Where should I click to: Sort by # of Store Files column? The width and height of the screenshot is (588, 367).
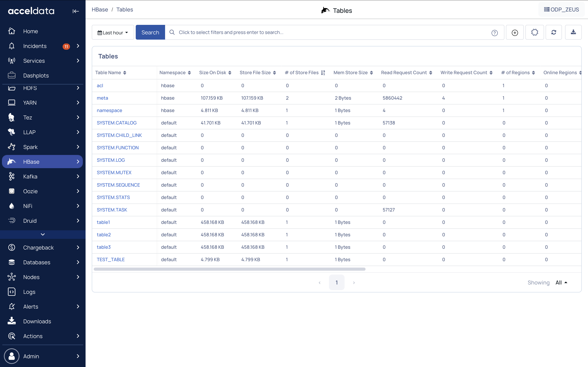tap(323, 73)
